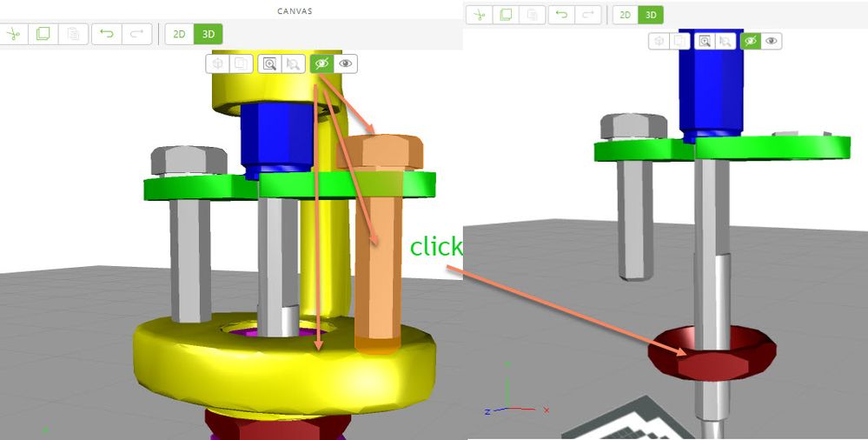Click the Redo arrow in right canvas toolbar

coord(588,15)
